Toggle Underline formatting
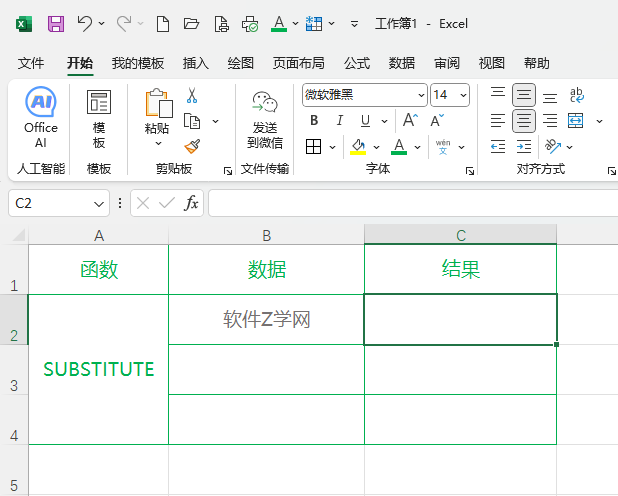This screenshot has width=618, height=496. (365, 120)
